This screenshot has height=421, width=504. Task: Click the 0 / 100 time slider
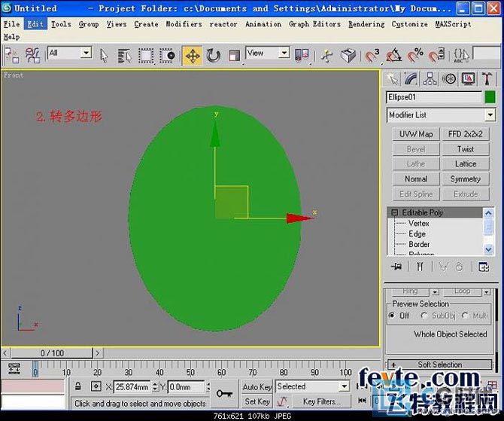pos(52,353)
